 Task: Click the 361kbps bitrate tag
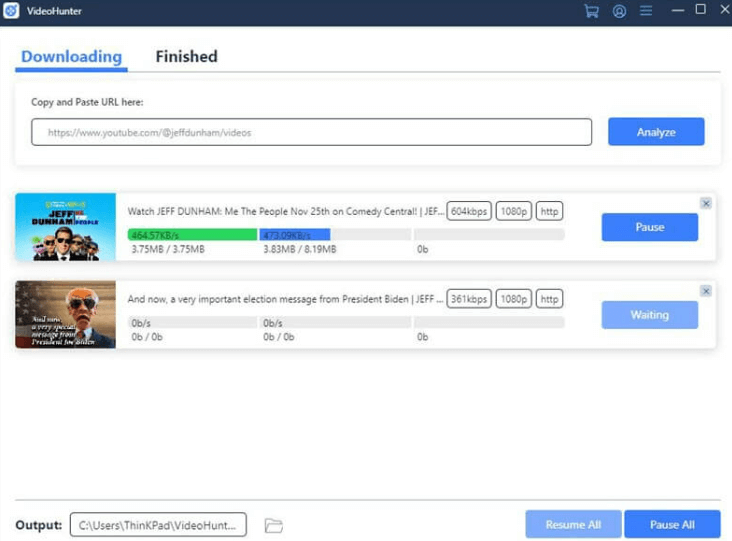tap(469, 299)
